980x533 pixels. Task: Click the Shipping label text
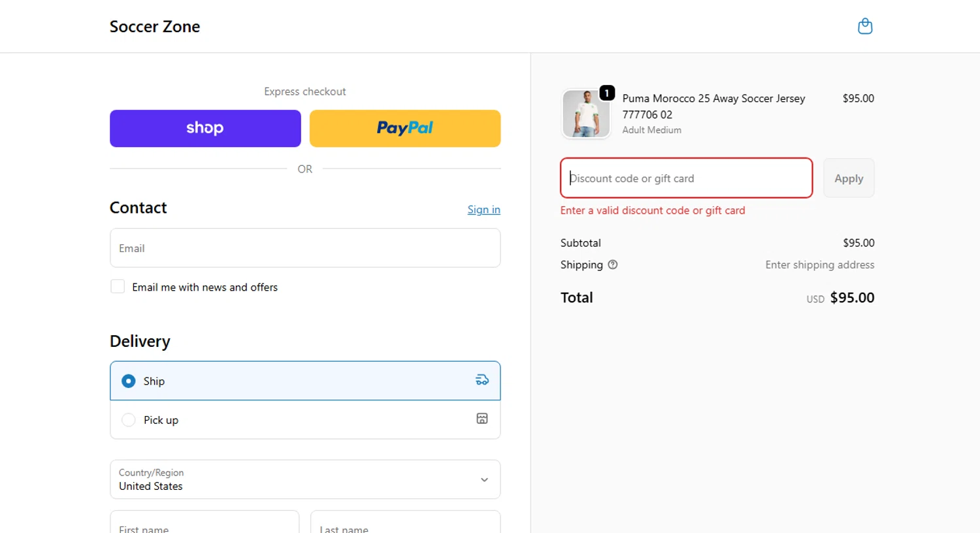click(581, 265)
